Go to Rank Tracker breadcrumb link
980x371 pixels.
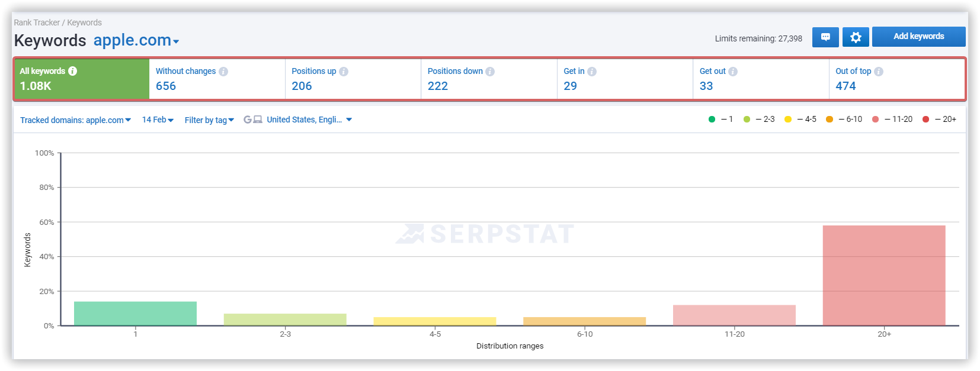coord(37,22)
